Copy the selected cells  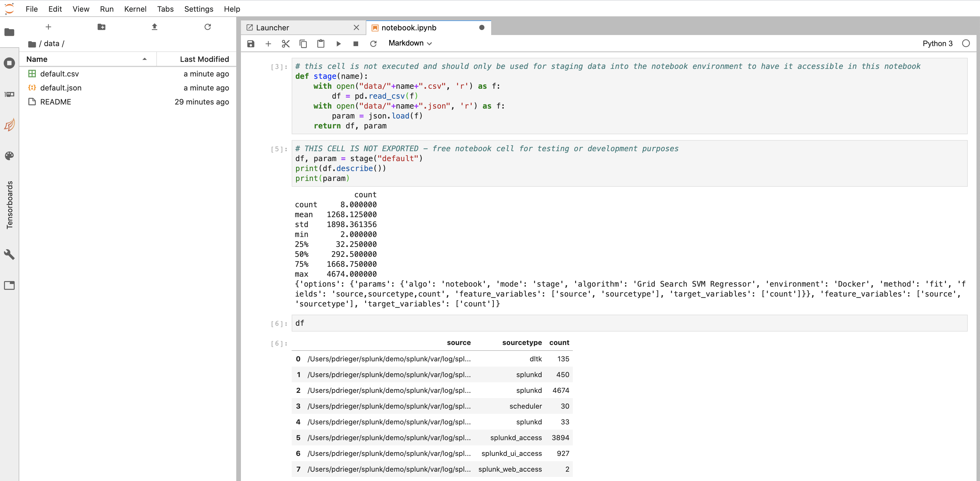coord(303,44)
